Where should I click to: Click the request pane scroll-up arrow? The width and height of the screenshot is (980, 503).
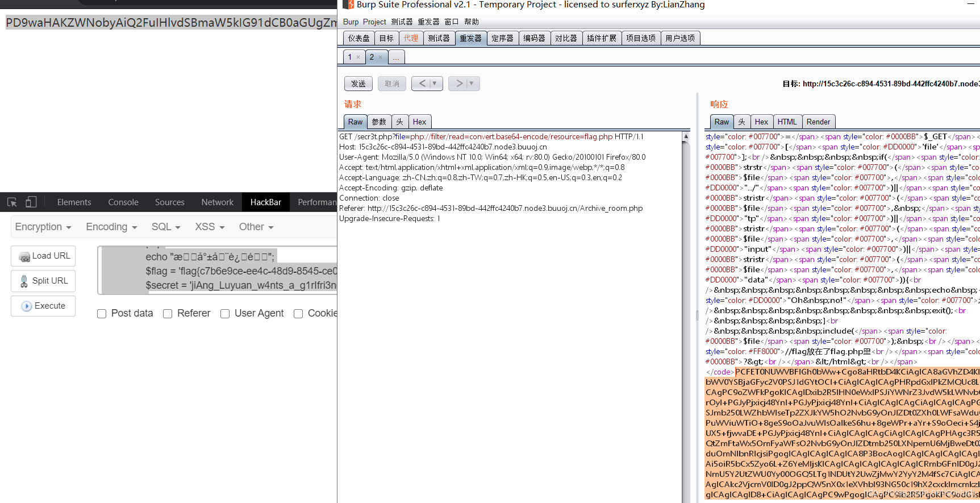click(686, 136)
